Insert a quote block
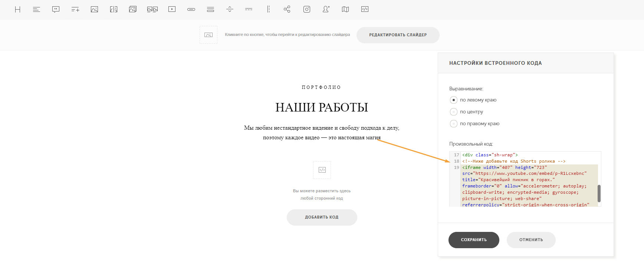Image resolution: width=644 pixels, height=263 pixels. click(56, 9)
